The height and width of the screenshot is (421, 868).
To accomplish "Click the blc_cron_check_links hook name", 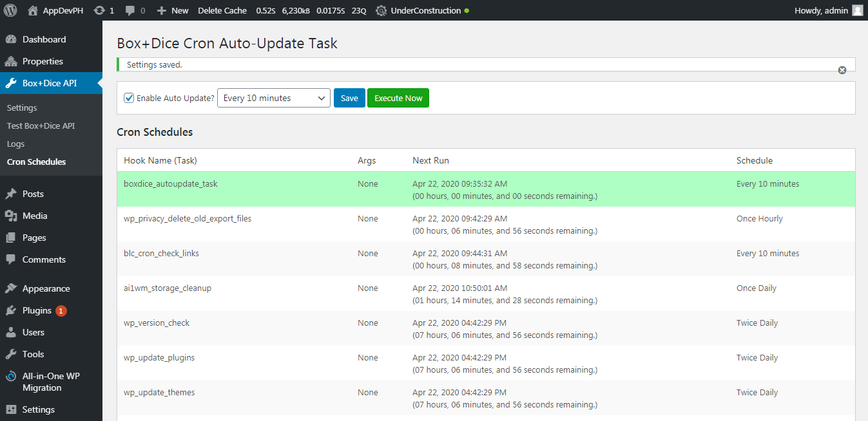I will [x=161, y=253].
